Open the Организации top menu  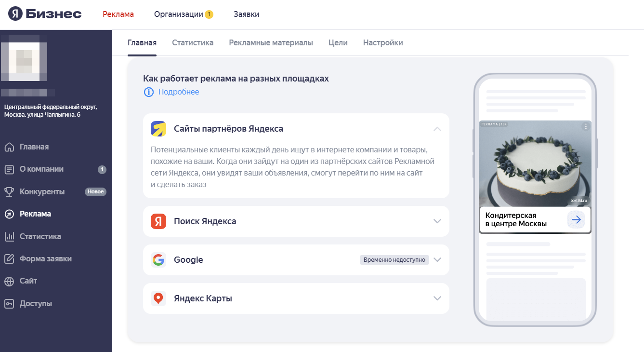pyautogui.click(x=179, y=14)
